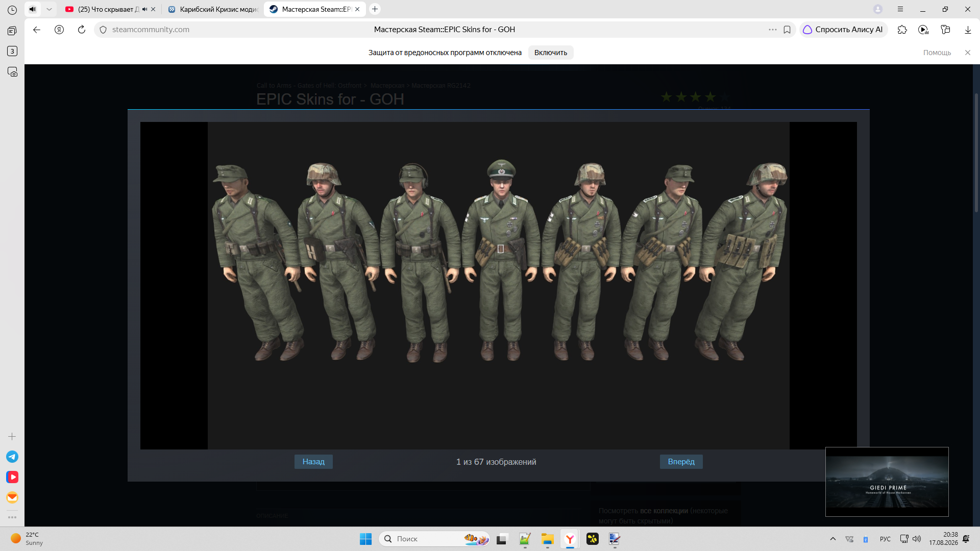Reload the current page

82,30
